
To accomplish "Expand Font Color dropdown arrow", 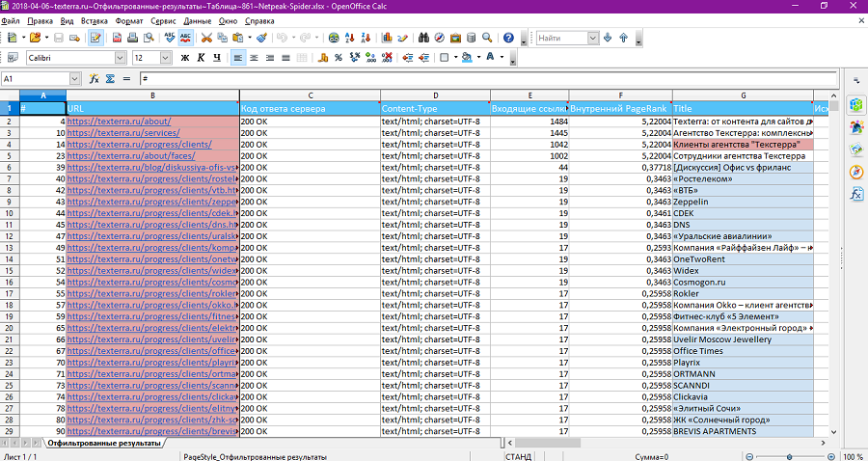I will point(502,57).
